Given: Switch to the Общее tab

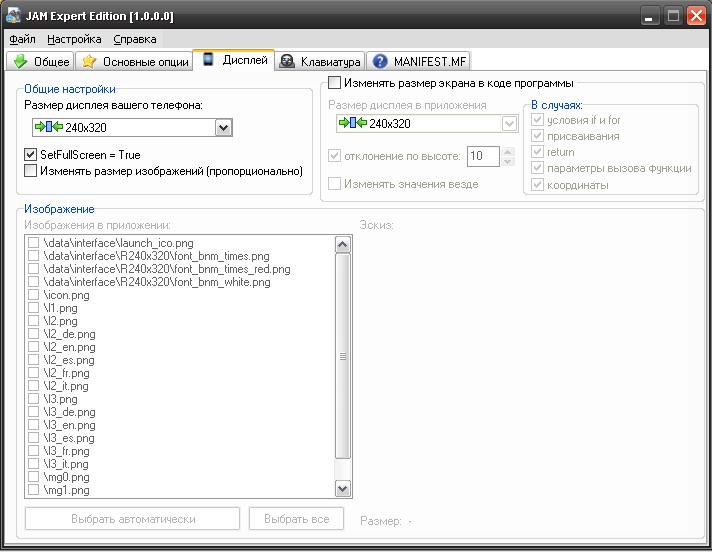Looking at the screenshot, I should 40,61.
